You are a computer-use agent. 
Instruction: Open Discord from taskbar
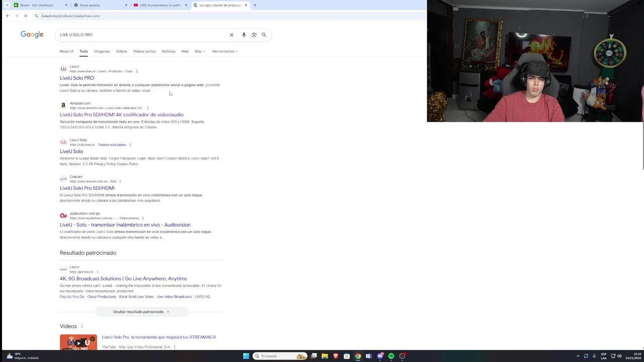pos(380,356)
